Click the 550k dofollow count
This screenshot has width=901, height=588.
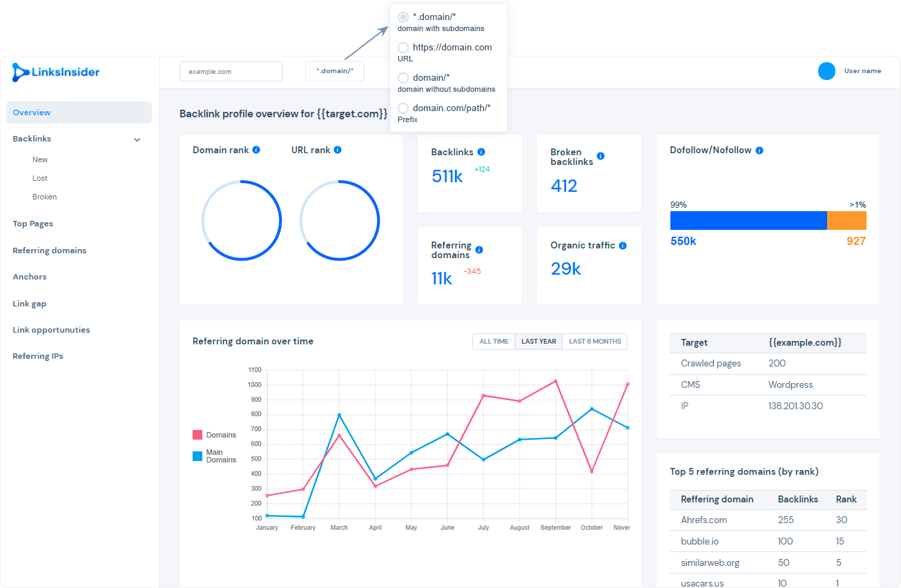tap(684, 242)
